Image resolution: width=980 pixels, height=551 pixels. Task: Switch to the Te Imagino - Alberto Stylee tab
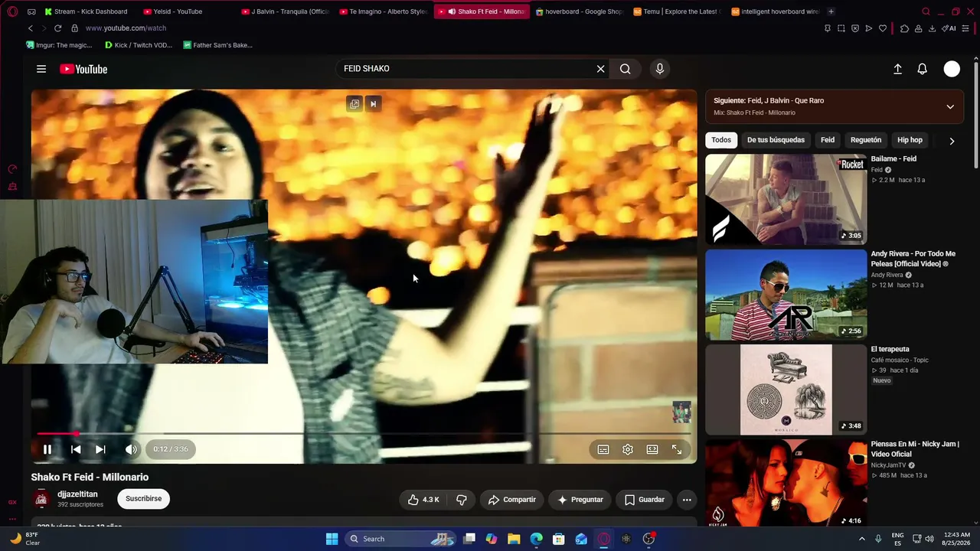tap(384, 11)
